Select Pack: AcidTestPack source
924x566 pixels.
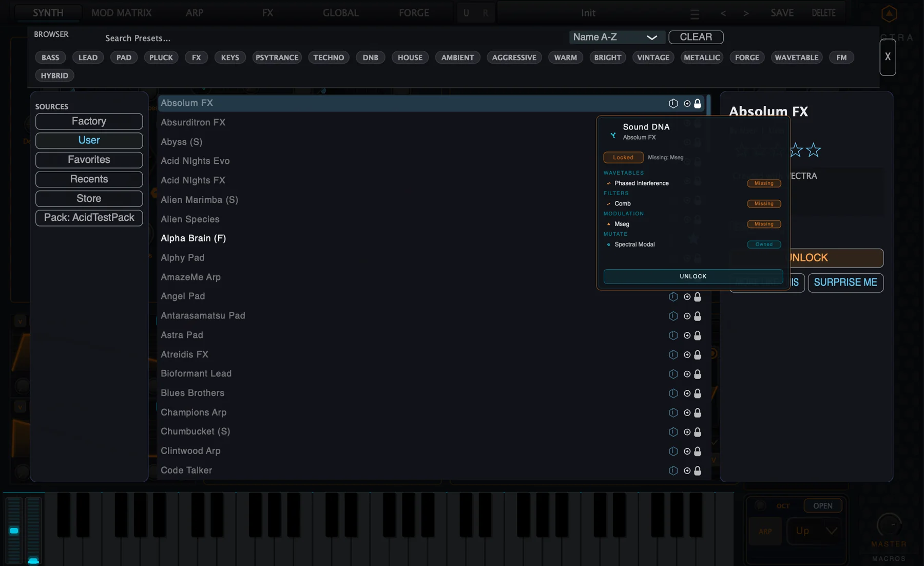click(x=89, y=218)
